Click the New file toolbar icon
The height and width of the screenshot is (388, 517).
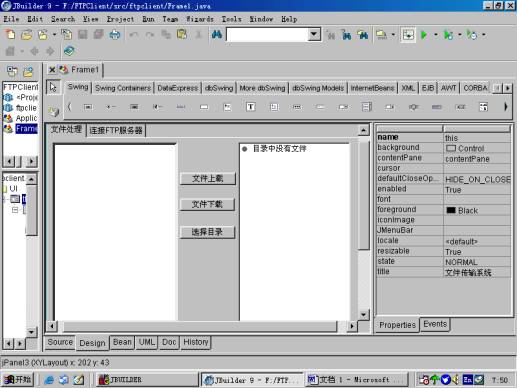(10, 34)
